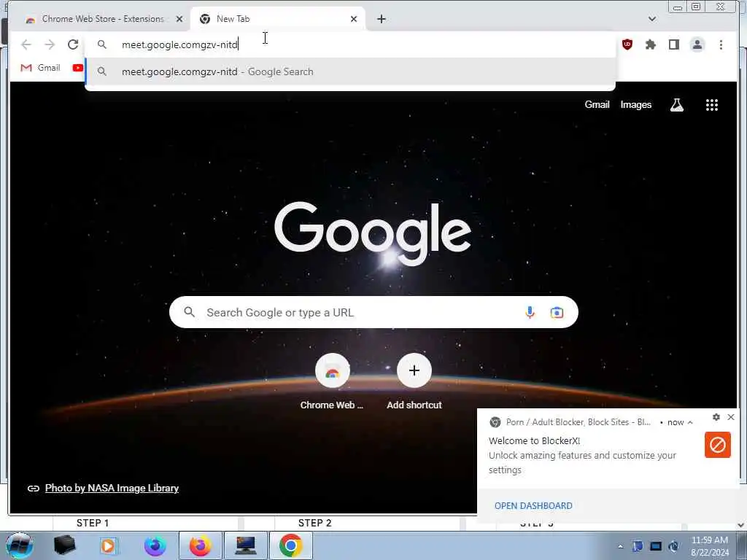Switch to Chrome Web Store - Extensions tab

tap(103, 19)
